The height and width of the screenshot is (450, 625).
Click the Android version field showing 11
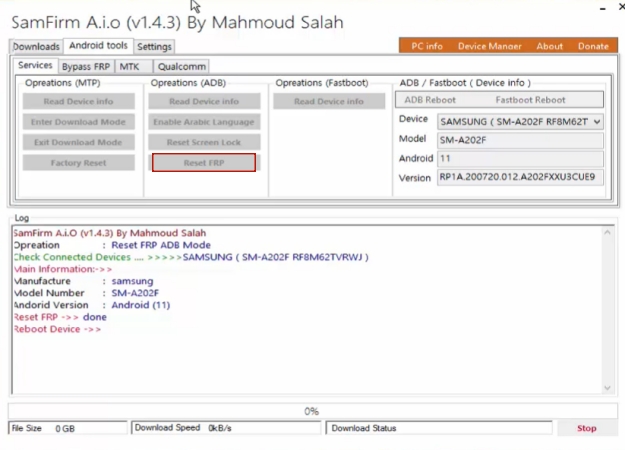click(520, 159)
